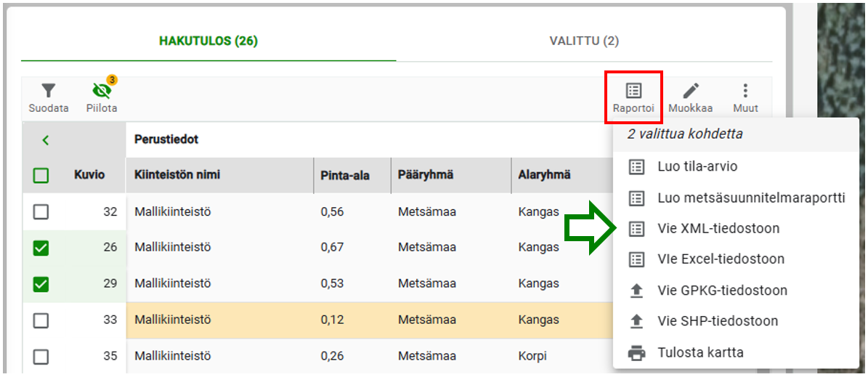The height and width of the screenshot is (377, 868).
Task: Switch to the HAKUTULOS (26) tab
Action: coord(208,41)
